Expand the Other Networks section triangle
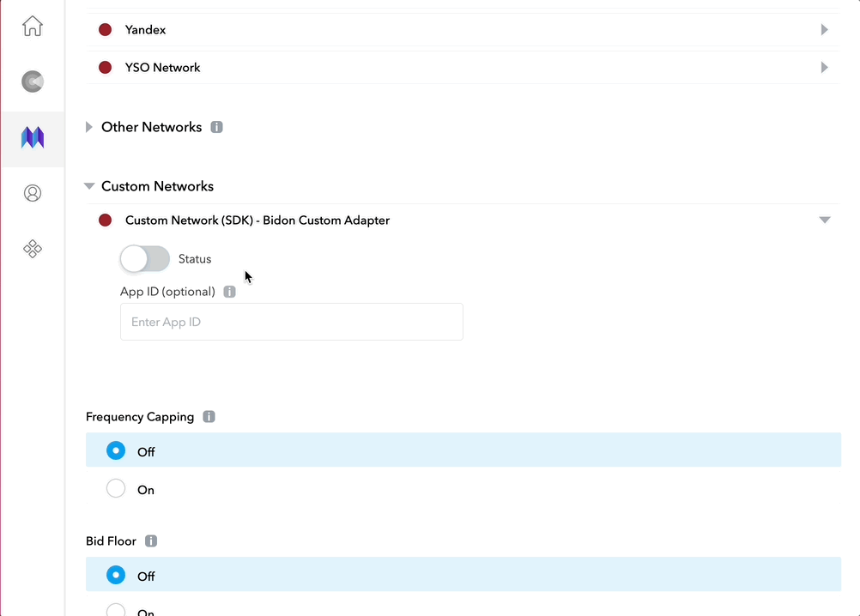860x616 pixels. 89,127
